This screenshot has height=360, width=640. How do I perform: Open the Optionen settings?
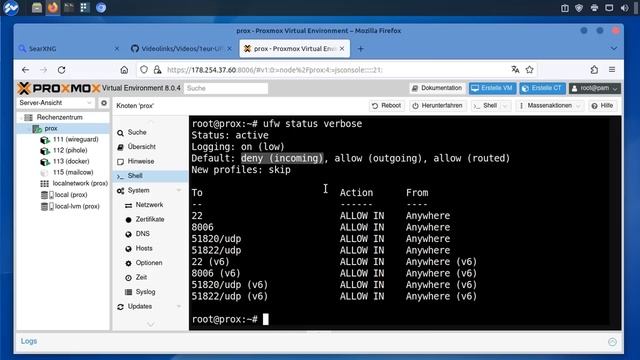pos(149,263)
